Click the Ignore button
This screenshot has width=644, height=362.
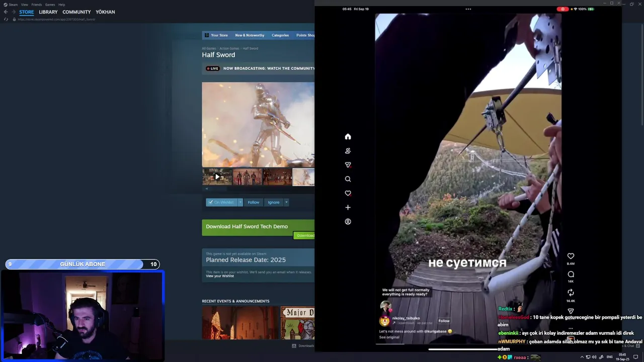point(273,202)
